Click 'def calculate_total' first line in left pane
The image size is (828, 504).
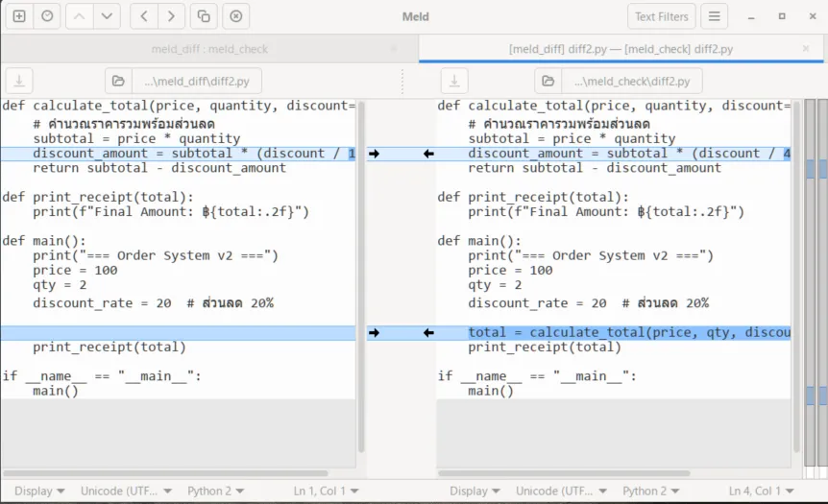[179, 106]
